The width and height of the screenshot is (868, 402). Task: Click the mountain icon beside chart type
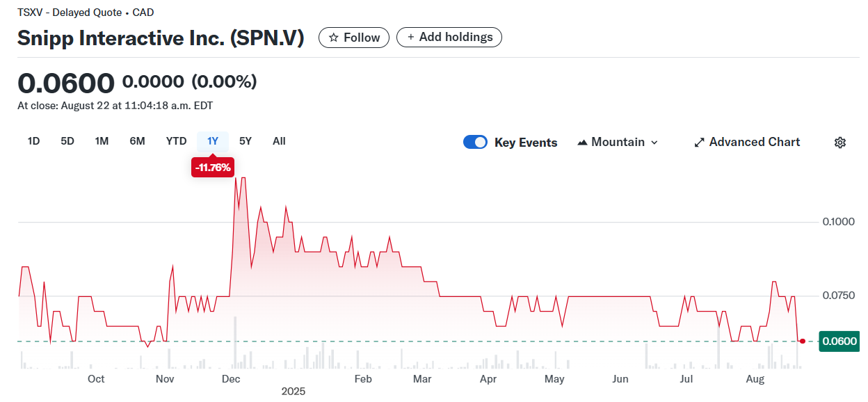[583, 143]
